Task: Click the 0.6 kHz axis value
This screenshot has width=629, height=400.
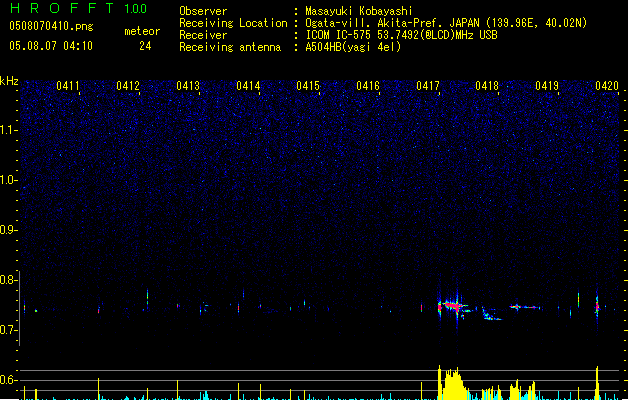Action: coord(8,380)
